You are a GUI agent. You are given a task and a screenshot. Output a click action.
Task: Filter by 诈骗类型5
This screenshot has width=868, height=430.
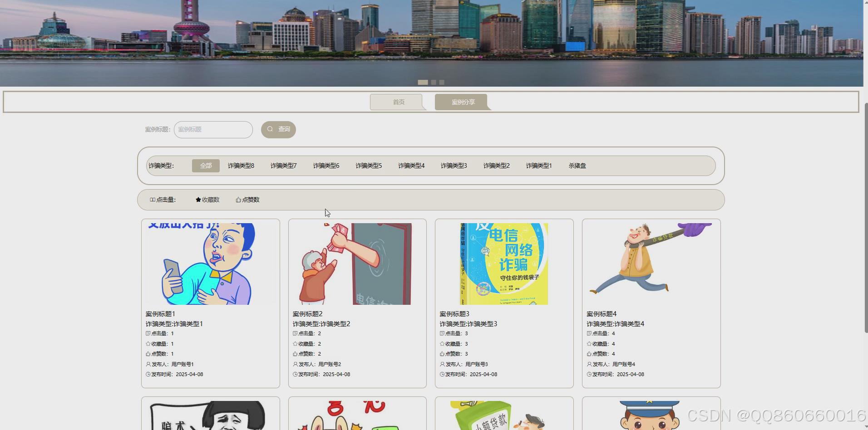(x=369, y=166)
